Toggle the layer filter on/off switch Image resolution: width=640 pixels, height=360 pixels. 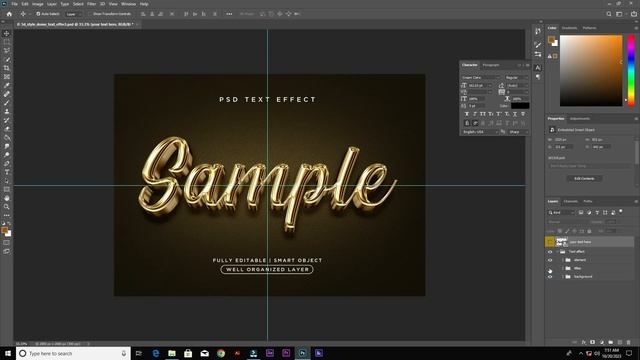[621, 211]
